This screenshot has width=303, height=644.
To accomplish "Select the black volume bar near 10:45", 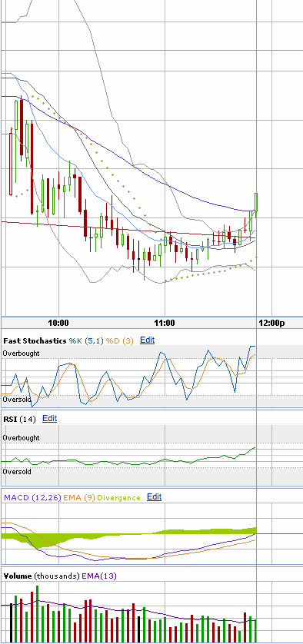I will (x=139, y=629).
